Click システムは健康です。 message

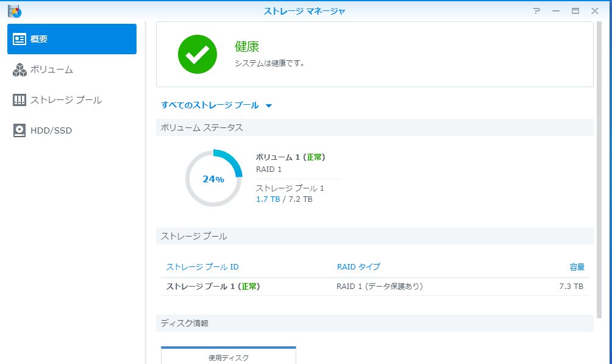[269, 63]
